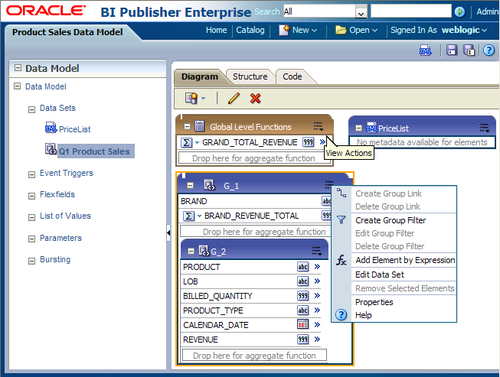This screenshot has height=377, width=500.
Task: Collapse the Data Sets tree node
Action: 32,109
